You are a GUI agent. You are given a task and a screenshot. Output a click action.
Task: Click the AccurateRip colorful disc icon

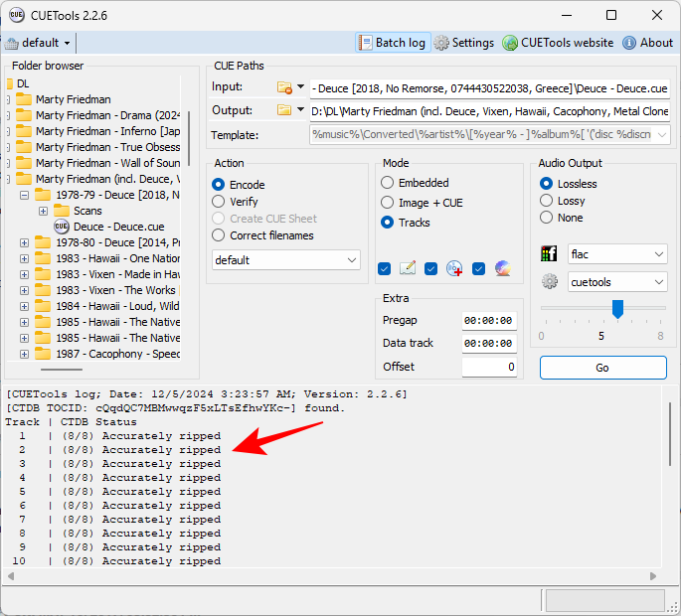502,268
